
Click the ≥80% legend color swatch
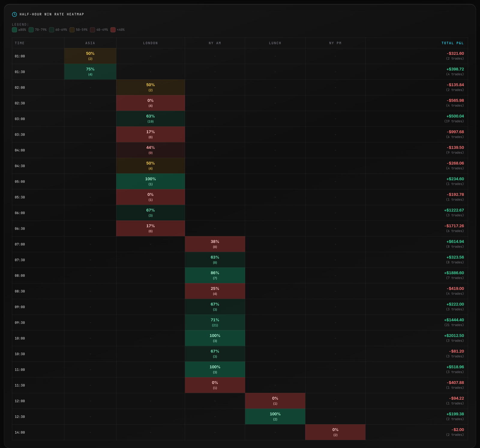point(14,30)
